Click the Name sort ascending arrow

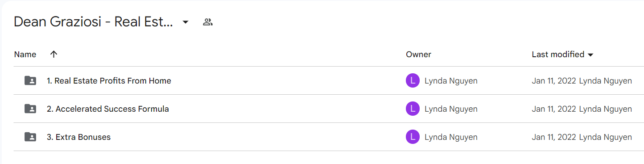54,55
